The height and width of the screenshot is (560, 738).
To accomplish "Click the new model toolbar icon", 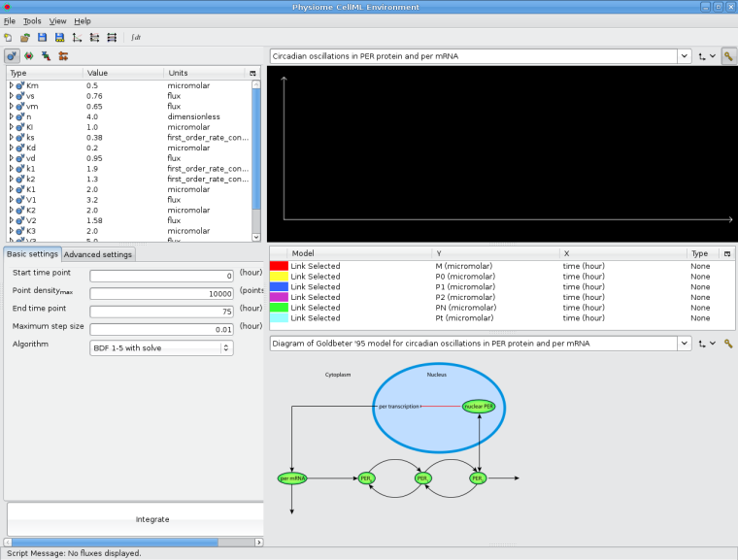I will click(x=8, y=38).
